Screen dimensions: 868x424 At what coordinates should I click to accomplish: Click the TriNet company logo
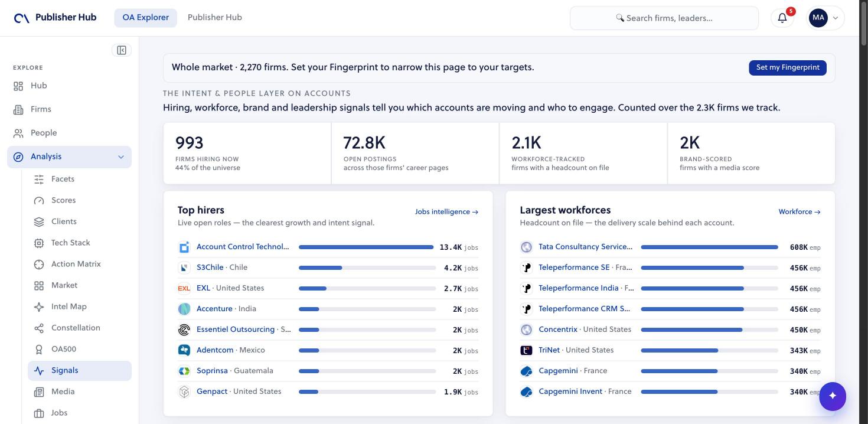point(526,350)
